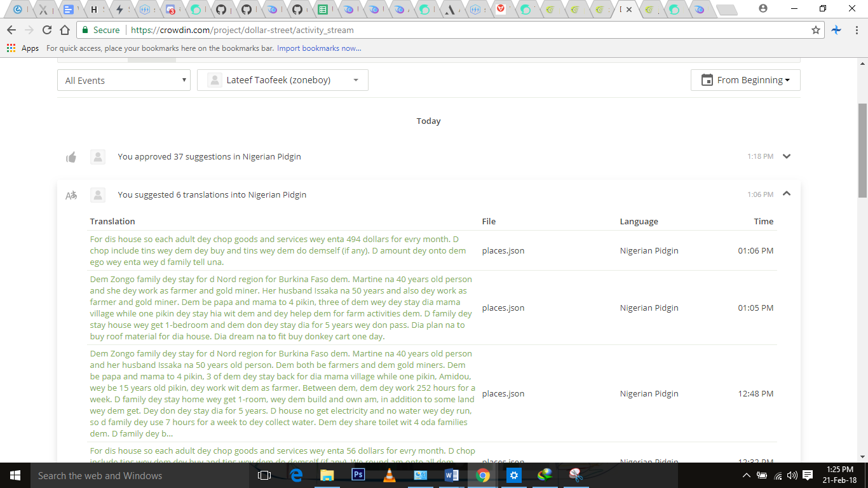
Task: Open the Settings gear app on taskbar
Action: [514, 475]
